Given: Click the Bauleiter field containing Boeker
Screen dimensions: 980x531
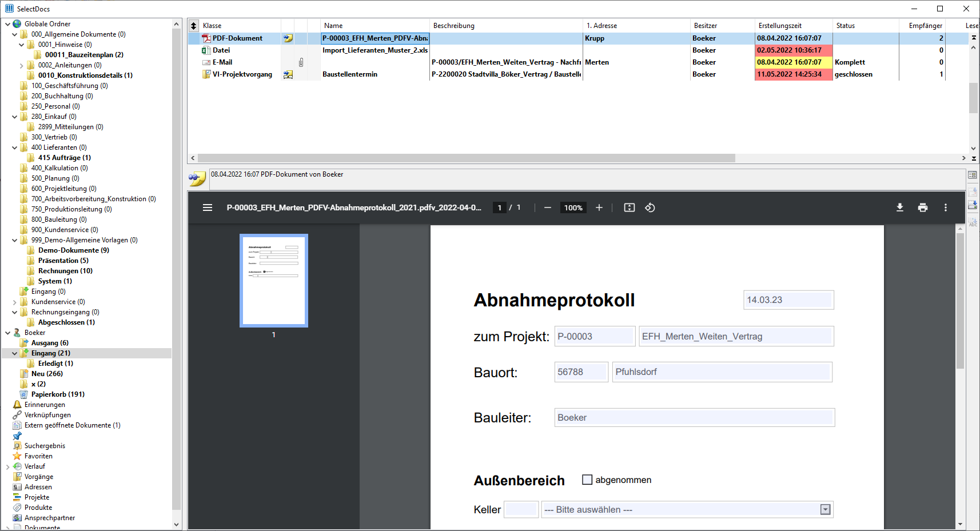Looking at the screenshot, I should [x=695, y=417].
